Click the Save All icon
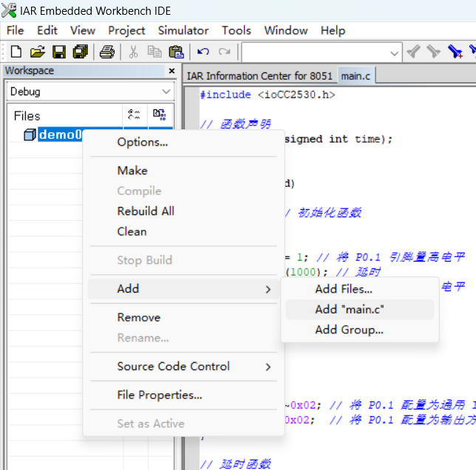Screen dimensions: 476x470 (x=81, y=52)
